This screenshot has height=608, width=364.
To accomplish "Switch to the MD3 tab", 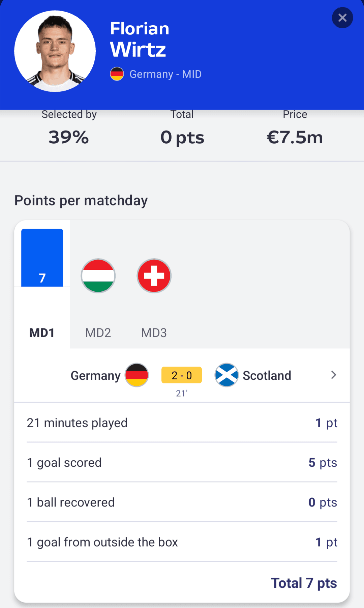I will (154, 333).
